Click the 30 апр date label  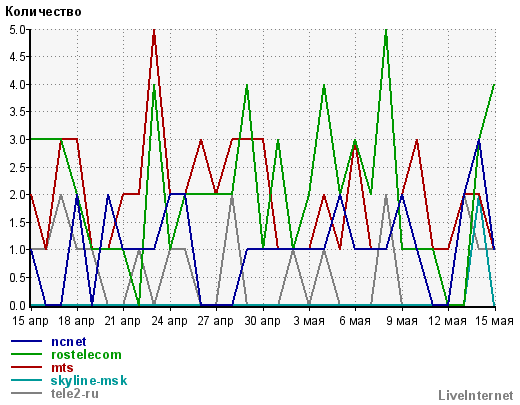click(x=262, y=321)
